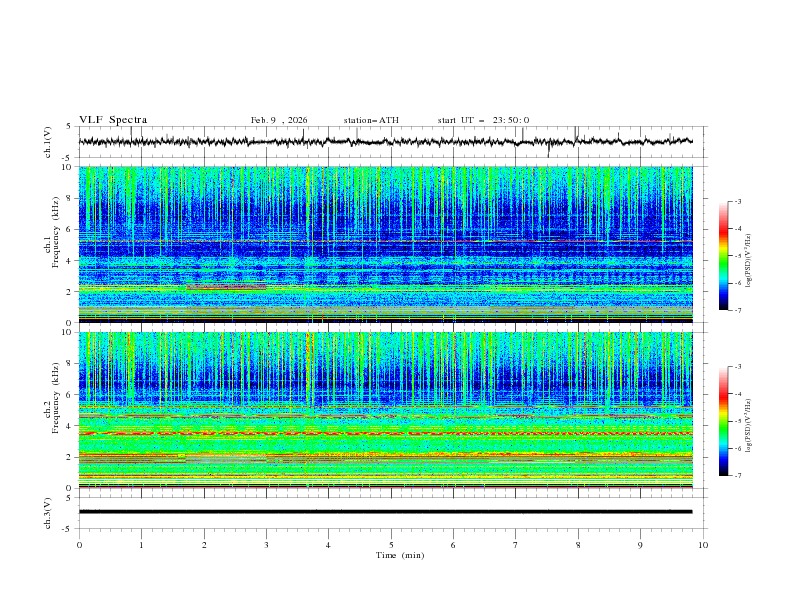This screenshot has height=612, width=792.
Task: Click the "-3" tick on ch.2 colorbar
Action: click(x=737, y=367)
